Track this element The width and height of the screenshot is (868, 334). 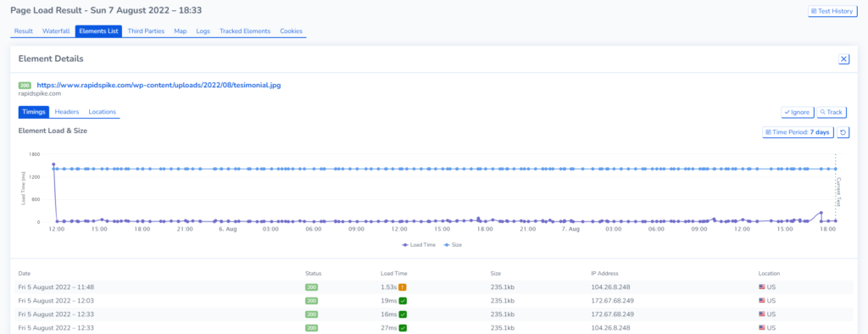click(832, 112)
